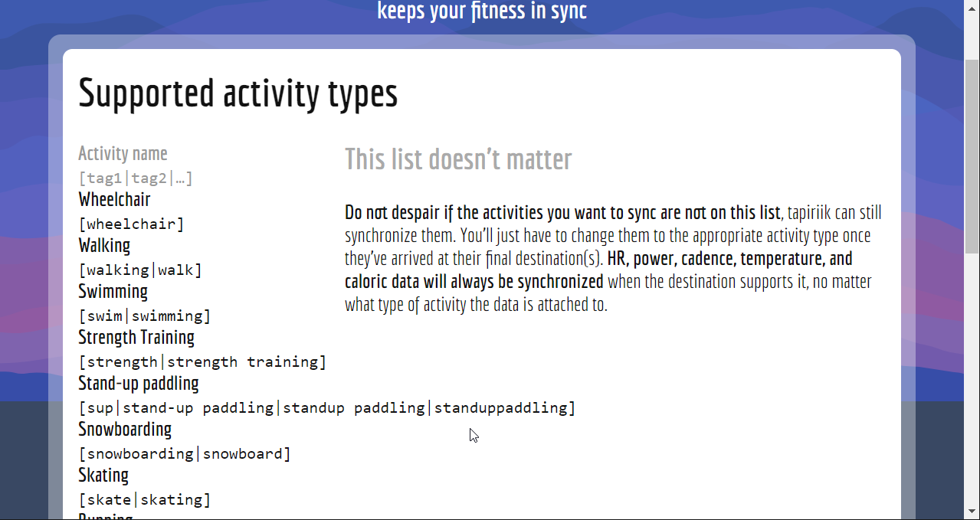
Task: Select the Walking activity name
Action: pyautogui.click(x=104, y=245)
